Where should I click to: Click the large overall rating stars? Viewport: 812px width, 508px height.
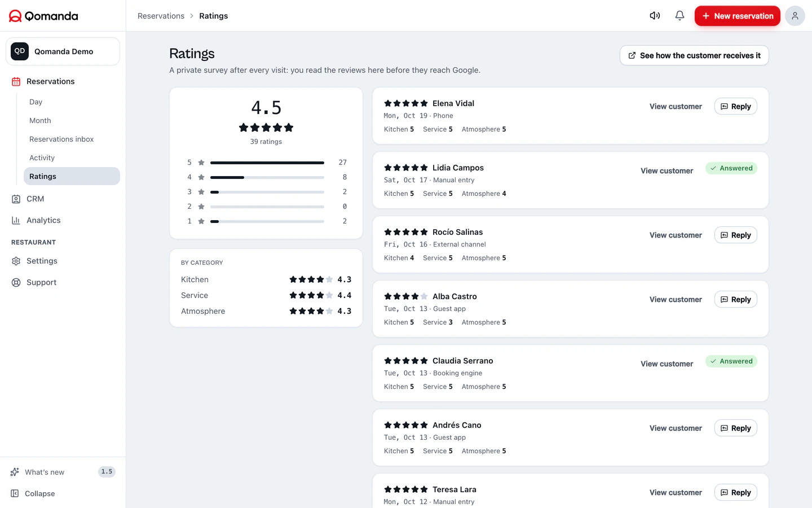point(266,128)
